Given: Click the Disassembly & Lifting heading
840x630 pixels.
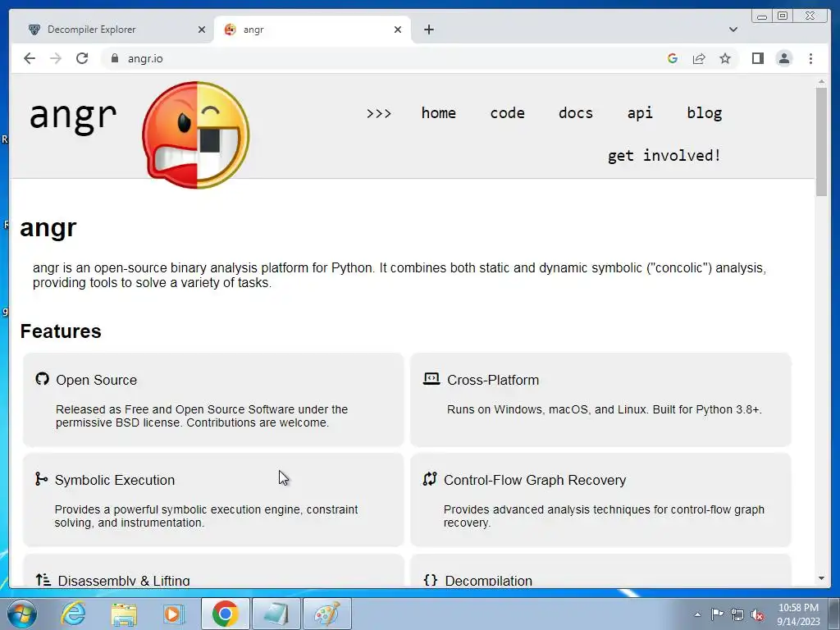Looking at the screenshot, I should pos(124,581).
